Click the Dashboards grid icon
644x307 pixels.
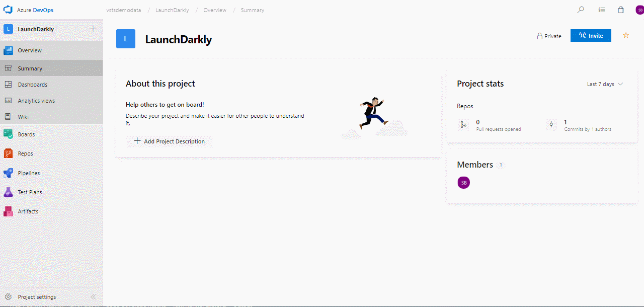click(8, 85)
